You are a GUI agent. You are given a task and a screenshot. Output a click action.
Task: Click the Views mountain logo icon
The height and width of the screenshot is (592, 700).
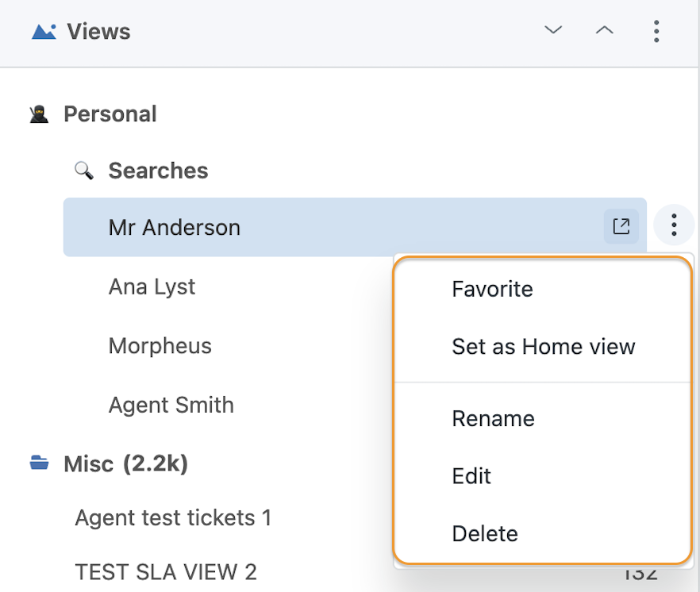pyautogui.click(x=44, y=32)
